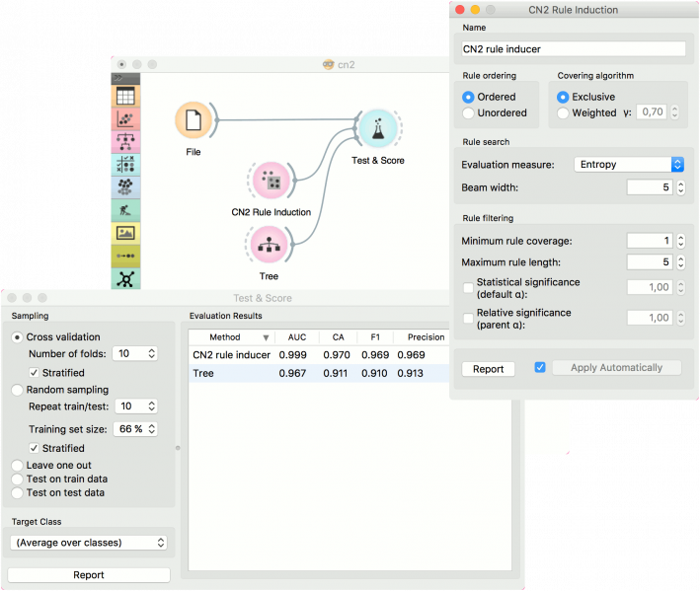Select the Test & Score flask widget
Screen dimensions: 700x591
coord(376,128)
